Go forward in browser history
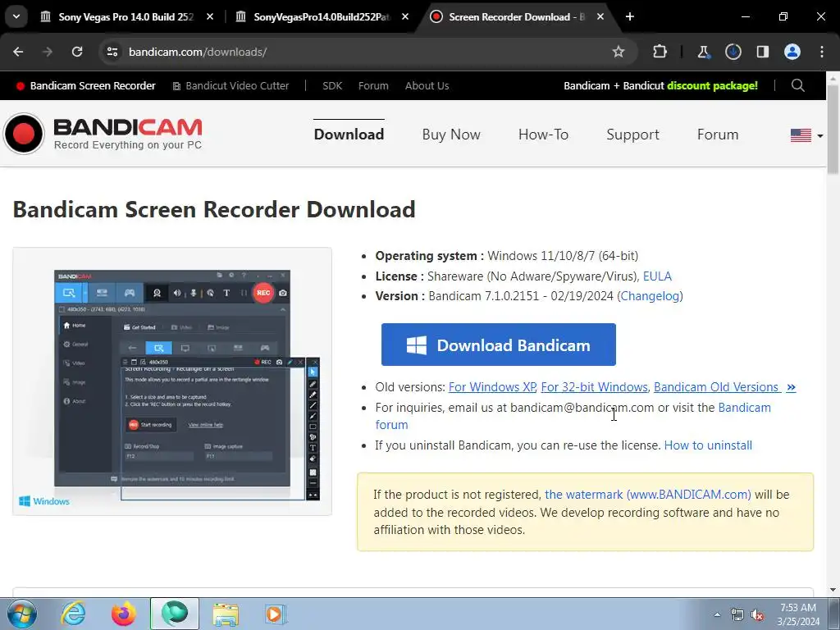 click(48, 52)
